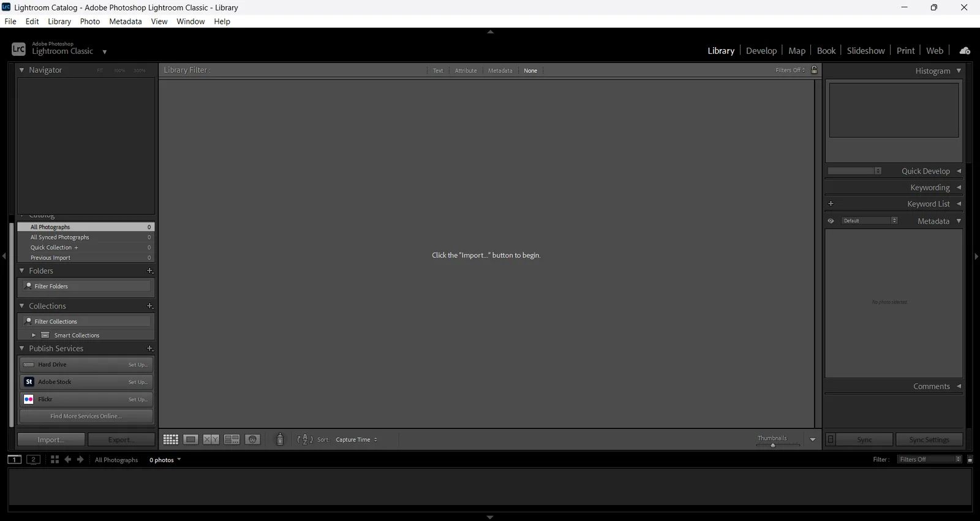Select All Synced Photographs in Catalog
This screenshot has width=980, height=521.
pyautogui.click(x=86, y=237)
